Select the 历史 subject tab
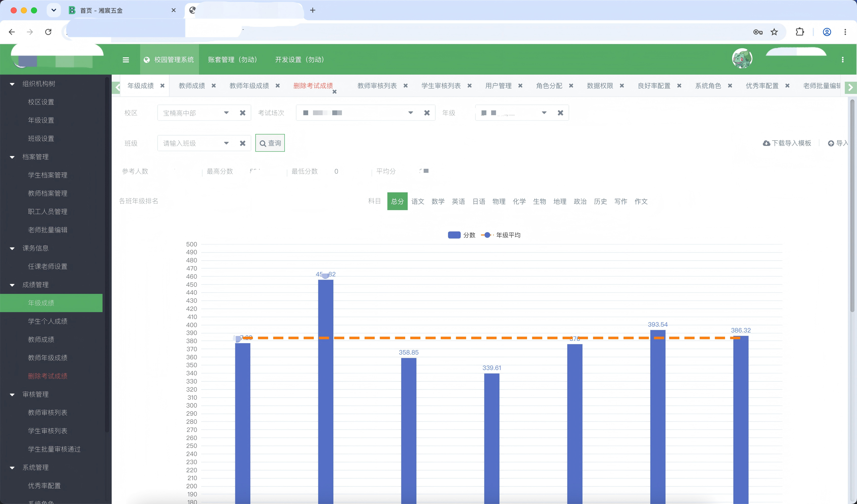Image resolution: width=857 pixels, height=504 pixels. (x=600, y=201)
